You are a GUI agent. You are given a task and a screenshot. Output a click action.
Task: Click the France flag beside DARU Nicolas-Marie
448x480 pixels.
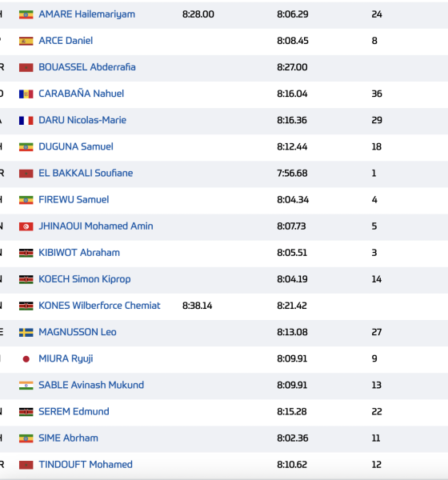(x=26, y=120)
